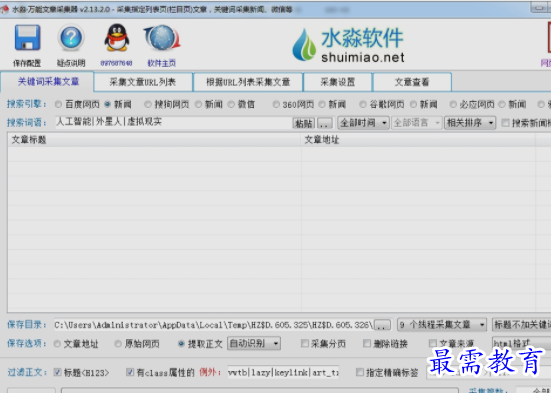Select the 文章地址 save option radio
The height and width of the screenshot is (393, 551).
tap(57, 344)
